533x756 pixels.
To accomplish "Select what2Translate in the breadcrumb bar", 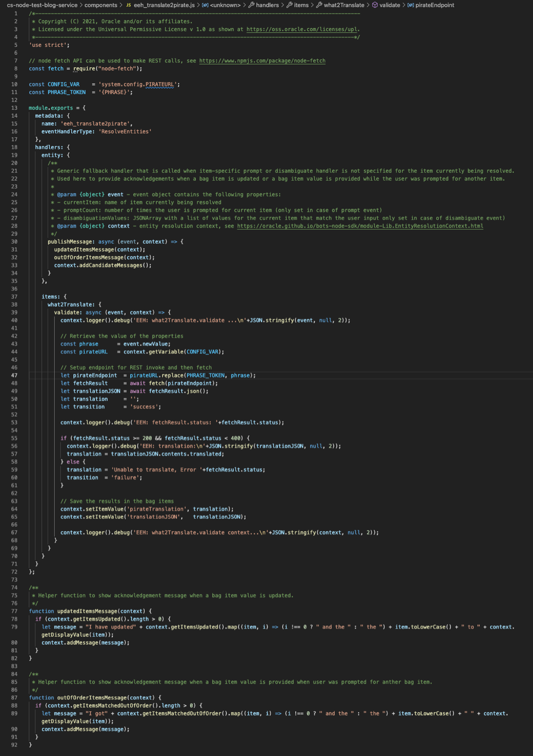I will 345,6.
